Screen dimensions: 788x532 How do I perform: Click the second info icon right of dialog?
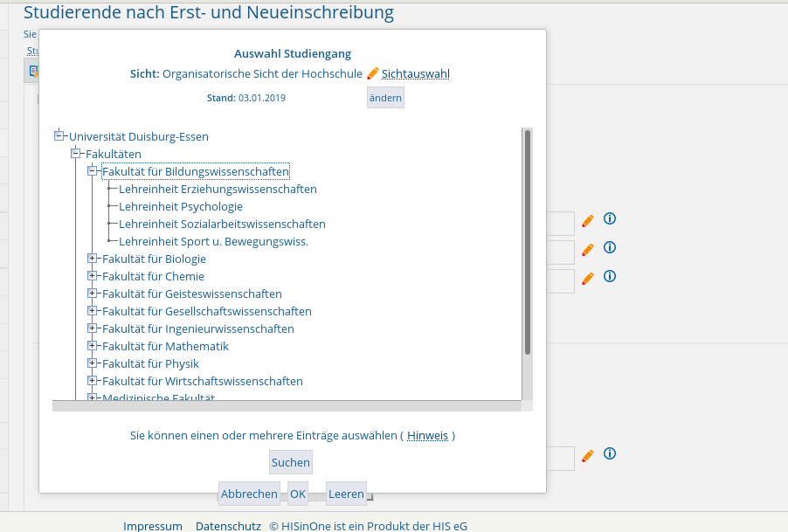coord(610,247)
